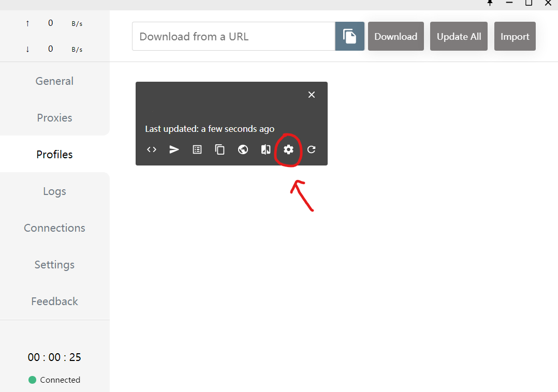558x392 pixels.
Task: Pin the window with the pin icon
Action: tap(490, 3)
